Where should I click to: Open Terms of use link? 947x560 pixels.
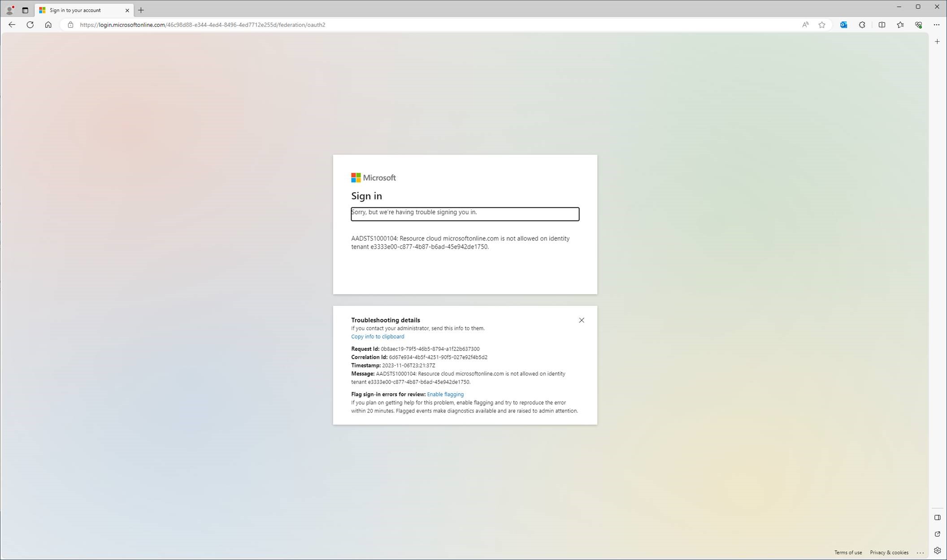(x=847, y=552)
